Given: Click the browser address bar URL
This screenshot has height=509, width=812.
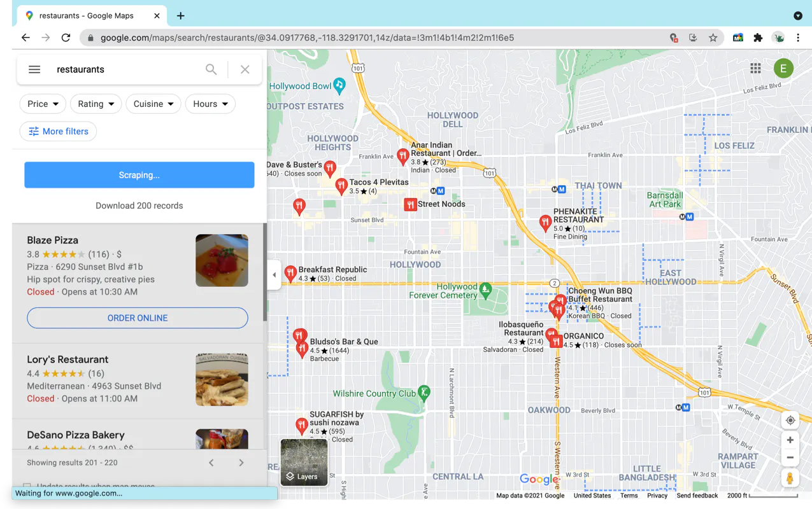Looking at the screenshot, I should (x=307, y=38).
